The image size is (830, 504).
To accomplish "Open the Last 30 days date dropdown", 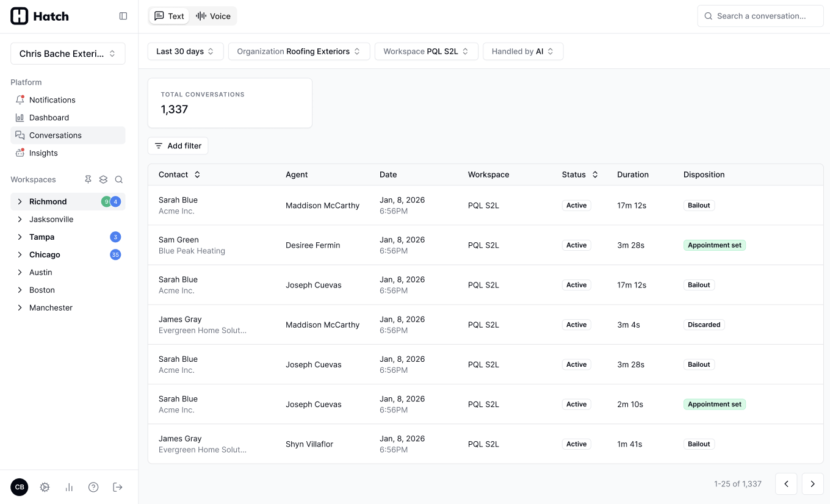I will pos(186,51).
